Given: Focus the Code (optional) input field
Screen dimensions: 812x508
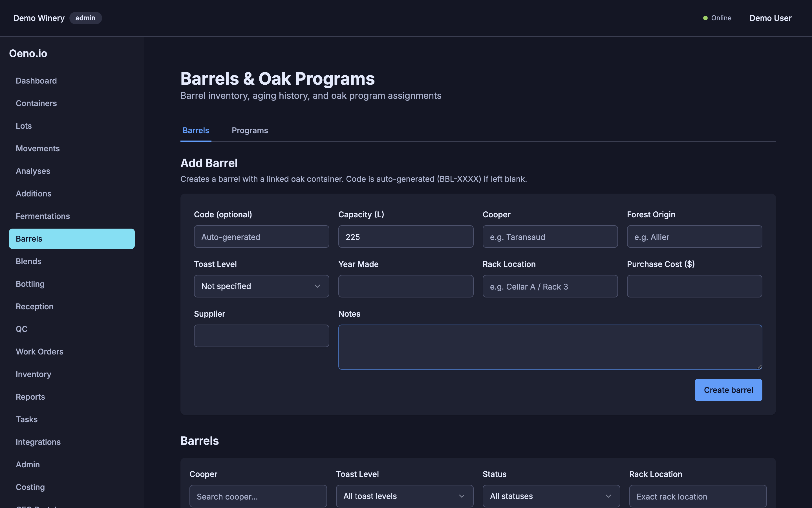Looking at the screenshot, I should coord(261,237).
